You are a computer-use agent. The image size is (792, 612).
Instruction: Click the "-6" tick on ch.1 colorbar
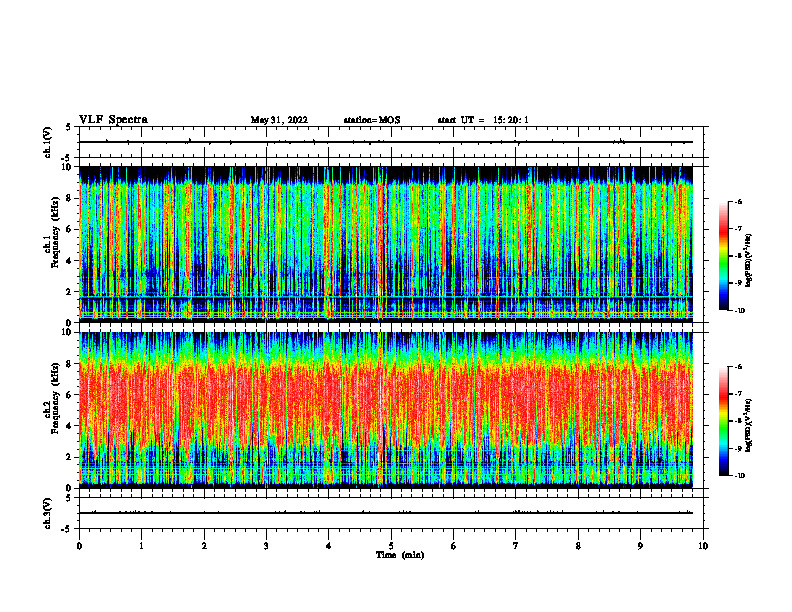(x=739, y=201)
